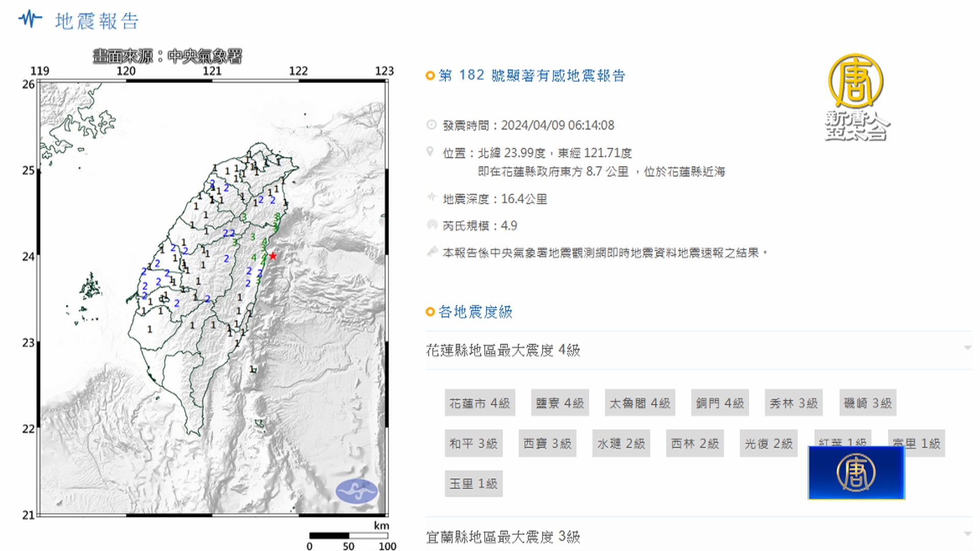The image size is (980, 551).
Task: Click the NTD gold logo top right
Action: tap(856, 82)
